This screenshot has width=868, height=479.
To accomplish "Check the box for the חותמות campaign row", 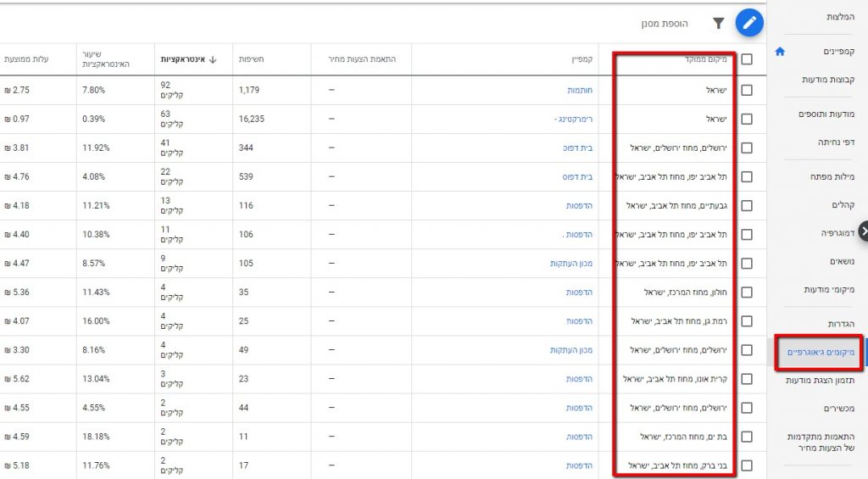I will click(x=746, y=90).
